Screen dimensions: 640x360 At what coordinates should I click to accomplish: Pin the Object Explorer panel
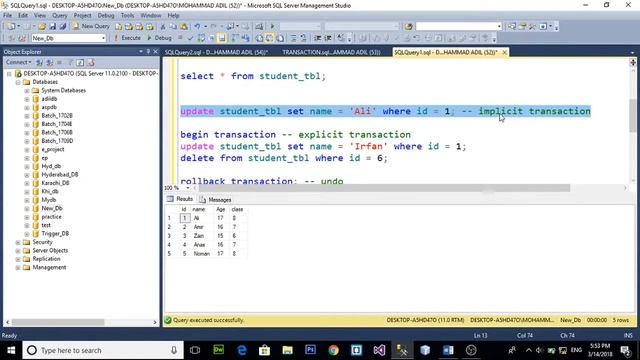148,51
